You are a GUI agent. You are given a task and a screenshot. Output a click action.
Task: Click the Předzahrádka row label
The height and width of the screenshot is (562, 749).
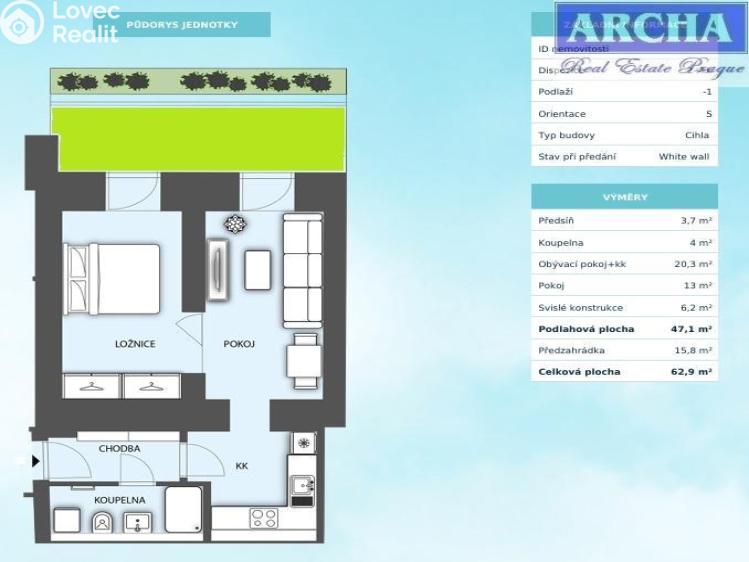[571, 350]
